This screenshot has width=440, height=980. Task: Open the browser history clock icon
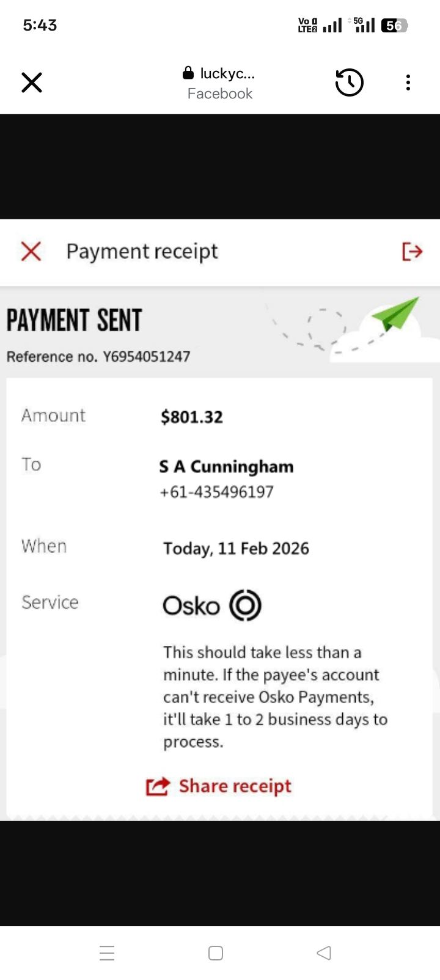tap(350, 82)
